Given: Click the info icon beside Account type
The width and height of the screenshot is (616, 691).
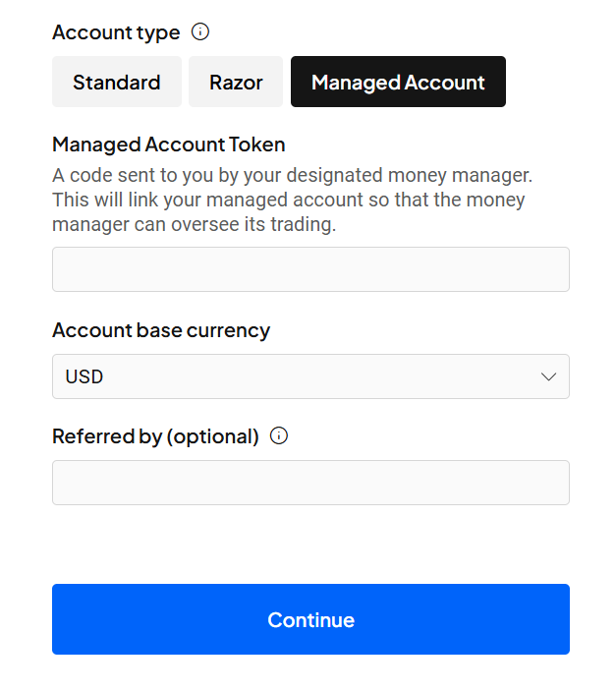Looking at the screenshot, I should pos(200,32).
